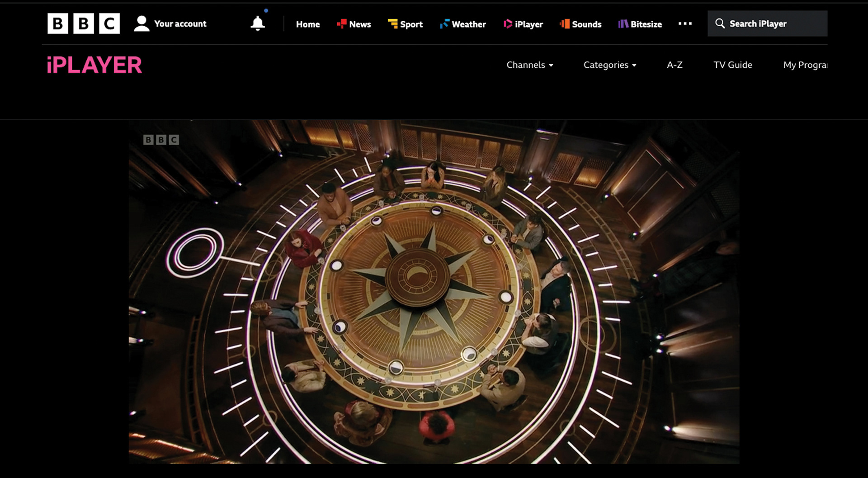868x478 pixels.
Task: Click the video player showing the round table
Action: (x=434, y=292)
